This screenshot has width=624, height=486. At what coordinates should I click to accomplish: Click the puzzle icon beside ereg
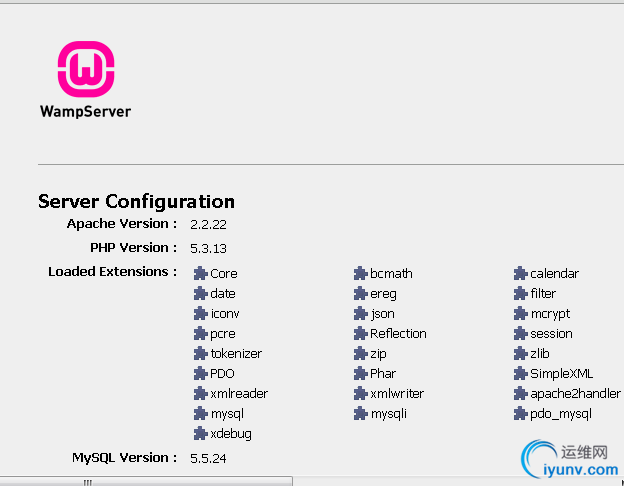coord(361,293)
